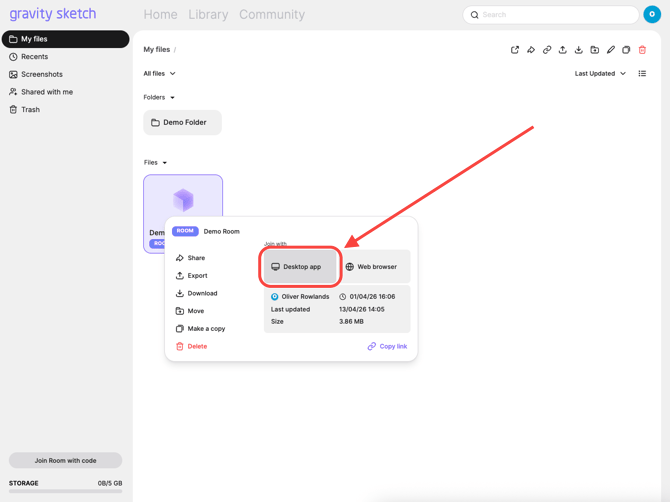The height and width of the screenshot is (502, 670).
Task: Click the file size 3.86 MB
Action: tap(351, 322)
